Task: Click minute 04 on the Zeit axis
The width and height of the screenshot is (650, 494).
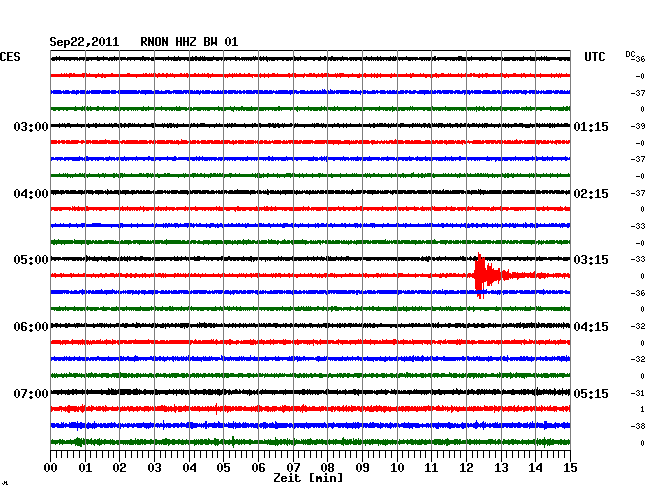Action: 189,467
